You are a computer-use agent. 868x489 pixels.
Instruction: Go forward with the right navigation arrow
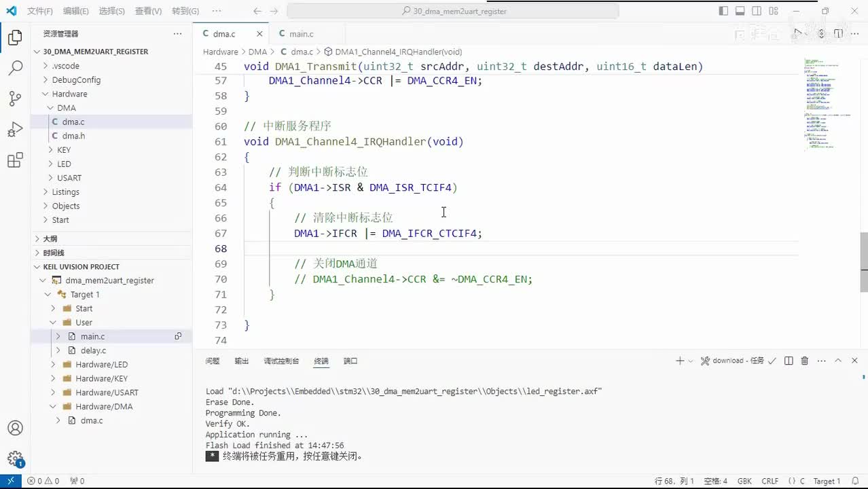click(x=275, y=11)
